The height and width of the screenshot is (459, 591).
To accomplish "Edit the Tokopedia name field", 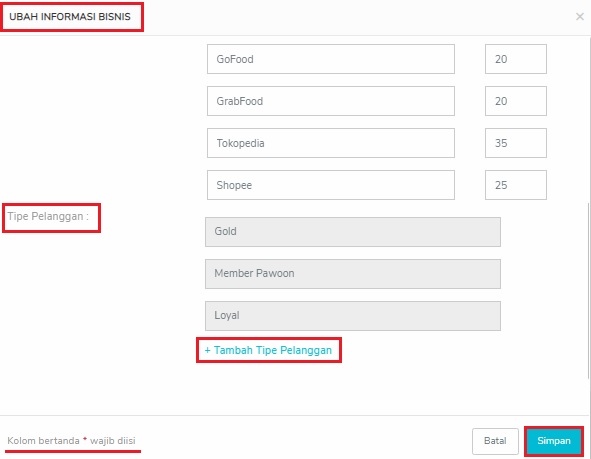I will coord(331,143).
